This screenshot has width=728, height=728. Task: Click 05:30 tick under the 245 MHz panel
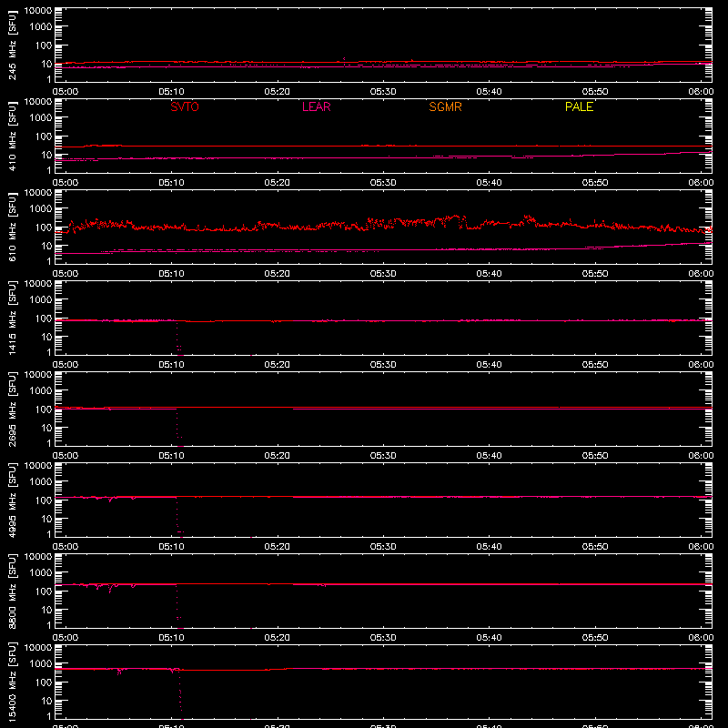point(383,92)
